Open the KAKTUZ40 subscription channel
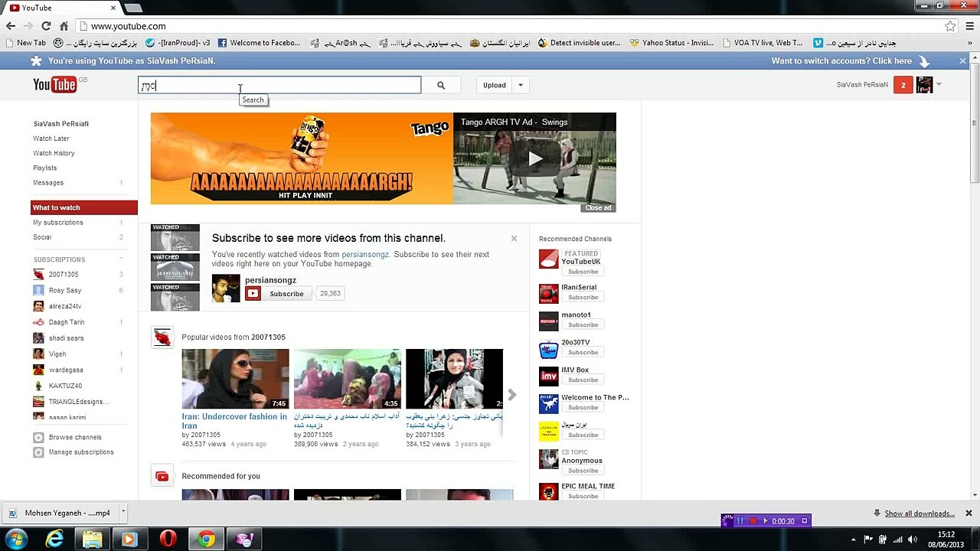 [65, 386]
